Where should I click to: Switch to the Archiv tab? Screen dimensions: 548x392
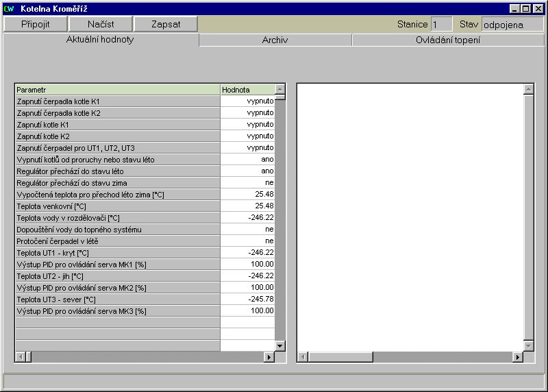(x=275, y=40)
